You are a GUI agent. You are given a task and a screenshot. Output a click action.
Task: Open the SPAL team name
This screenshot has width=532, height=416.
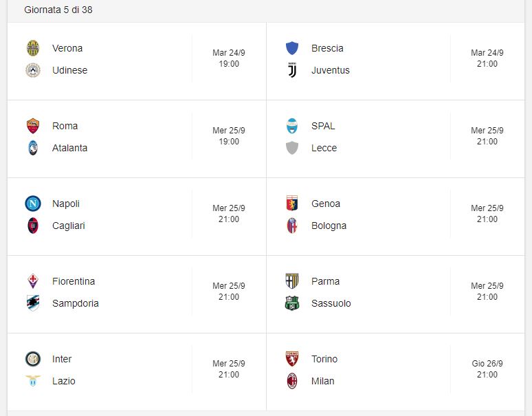(x=323, y=126)
